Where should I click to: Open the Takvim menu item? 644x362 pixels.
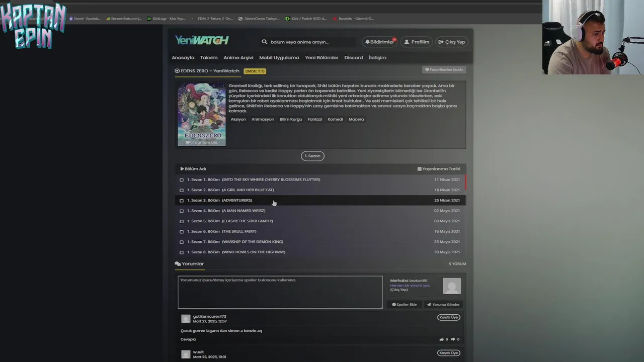[x=209, y=57]
